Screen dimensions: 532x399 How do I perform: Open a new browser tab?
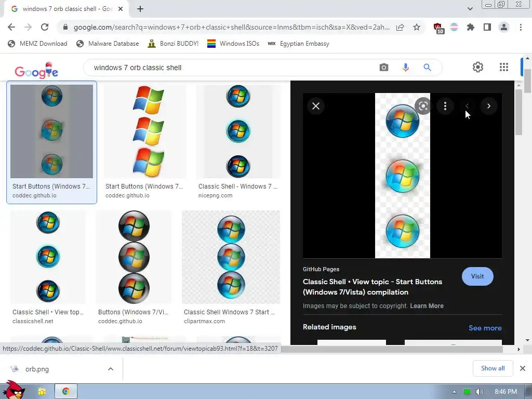click(x=140, y=9)
